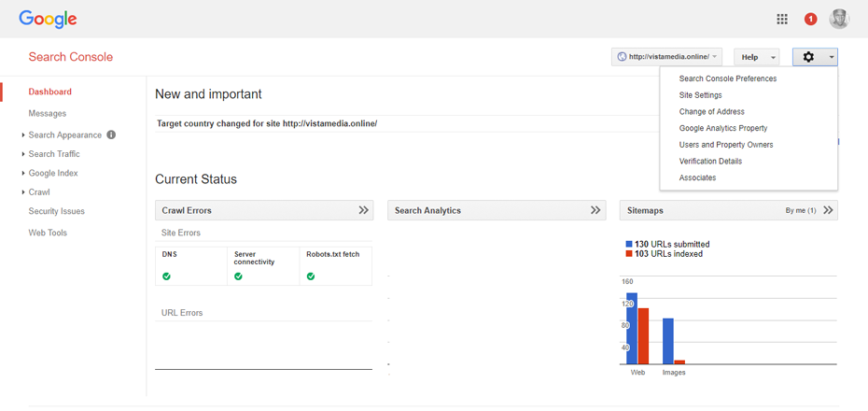Select Search Console Preferences menu item
The width and height of the screenshot is (868, 411).
tap(727, 78)
